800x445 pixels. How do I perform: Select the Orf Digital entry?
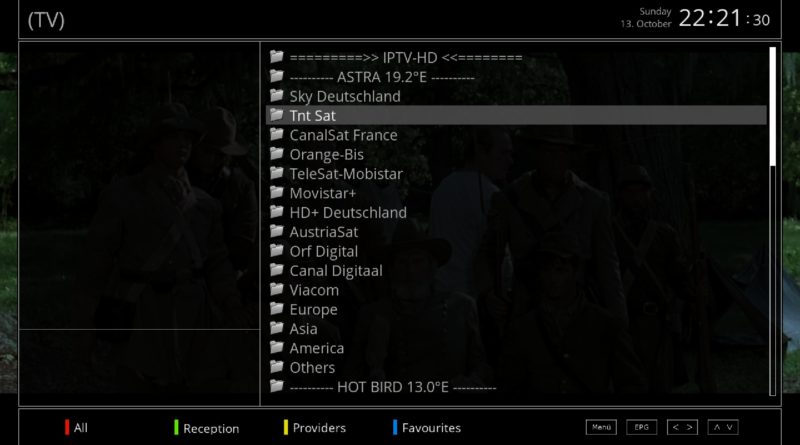(x=516, y=251)
